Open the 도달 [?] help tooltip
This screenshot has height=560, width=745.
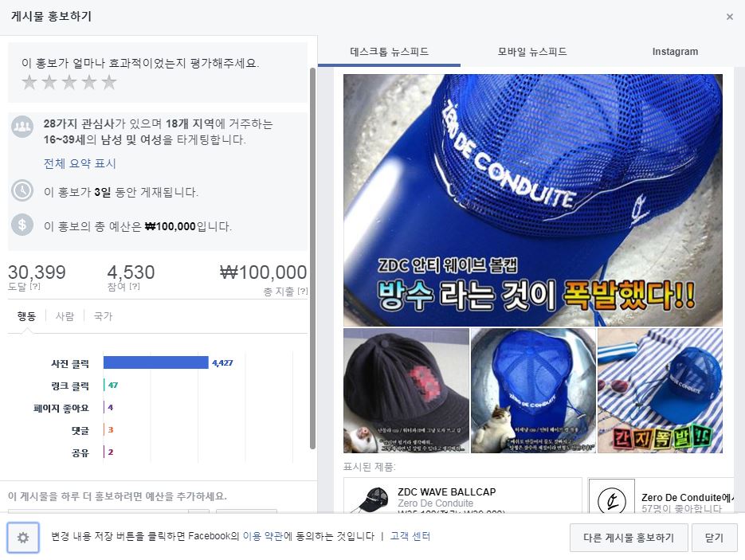tap(35, 287)
